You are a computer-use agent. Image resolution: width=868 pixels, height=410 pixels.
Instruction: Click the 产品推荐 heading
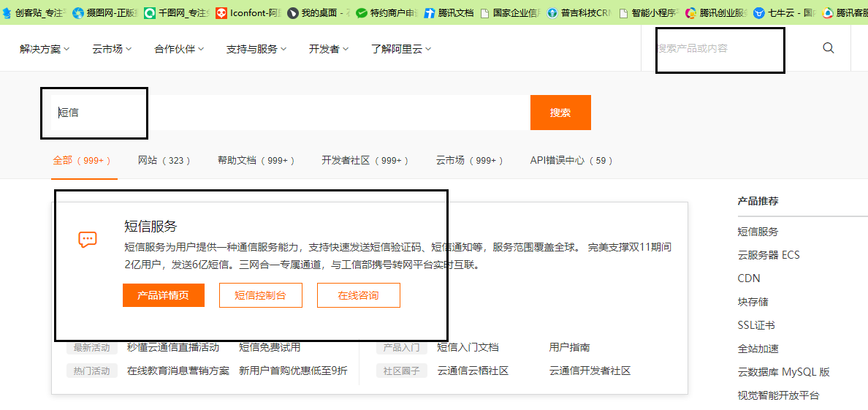(x=758, y=201)
